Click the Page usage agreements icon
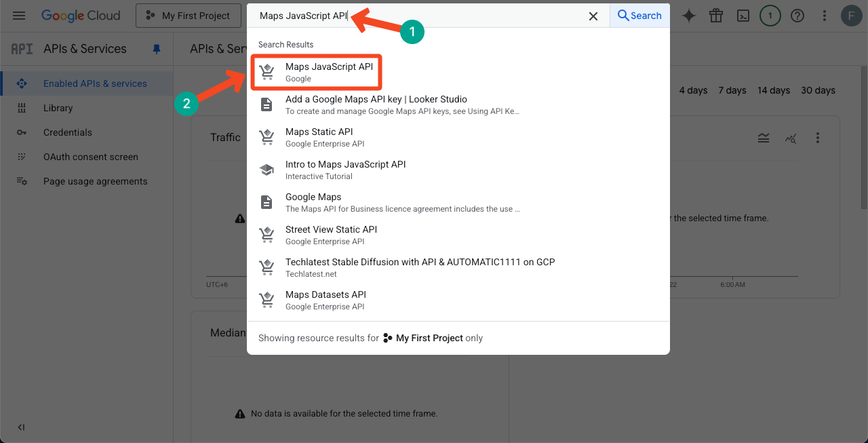The height and width of the screenshot is (443, 868). tap(22, 181)
